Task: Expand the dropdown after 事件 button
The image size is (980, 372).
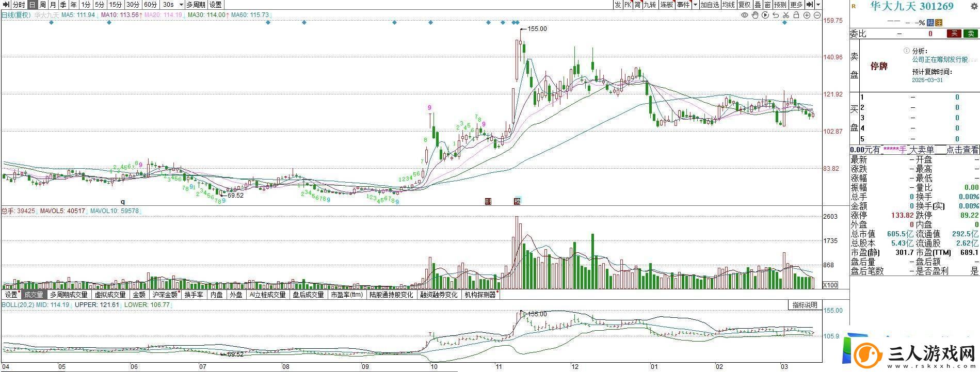Action: pos(695,5)
